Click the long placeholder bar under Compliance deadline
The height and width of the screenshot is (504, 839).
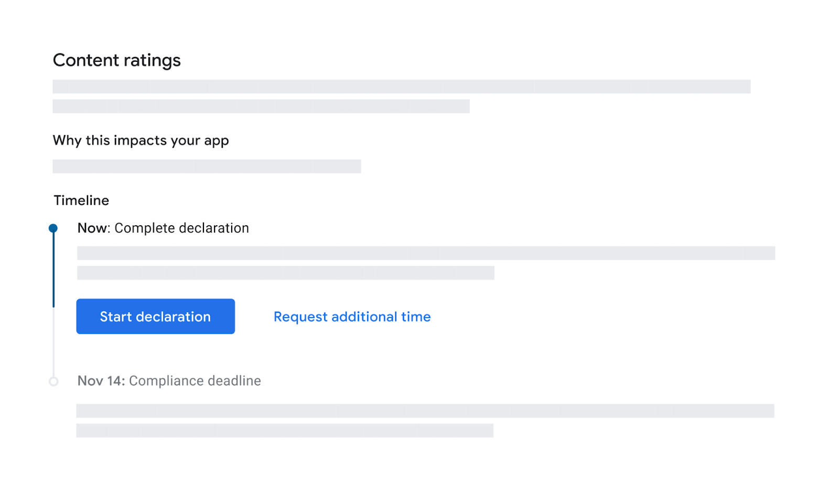click(x=425, y=411)
